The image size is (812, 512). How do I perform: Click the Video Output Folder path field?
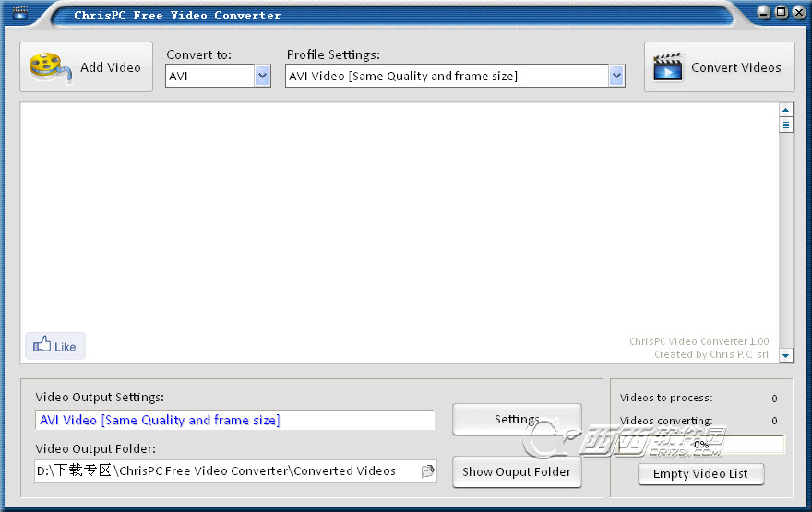[235, 471]
